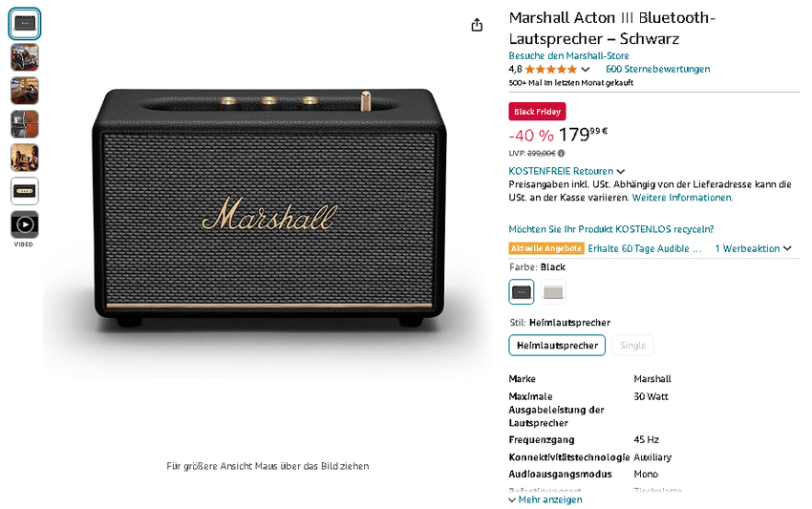Open the 600 Sternebewertungen reviews link
This screenshot has width=812, height=509.
[657, 70]
